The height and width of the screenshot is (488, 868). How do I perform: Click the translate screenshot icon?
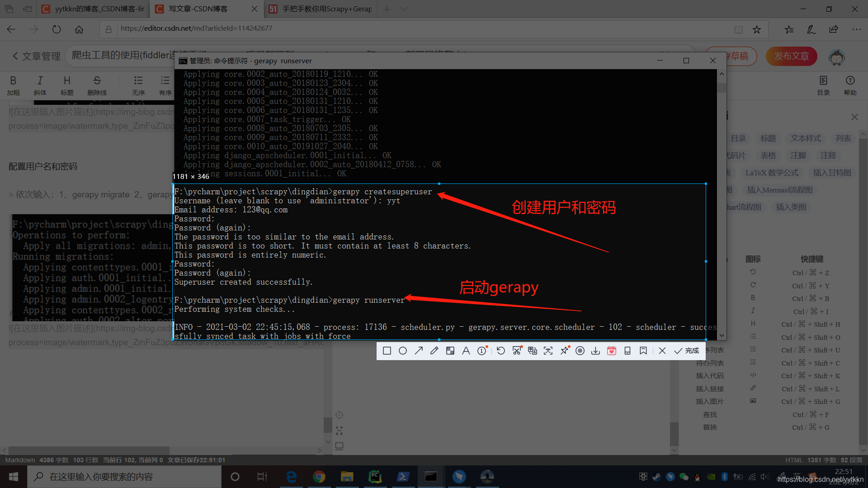click(533, 351)
